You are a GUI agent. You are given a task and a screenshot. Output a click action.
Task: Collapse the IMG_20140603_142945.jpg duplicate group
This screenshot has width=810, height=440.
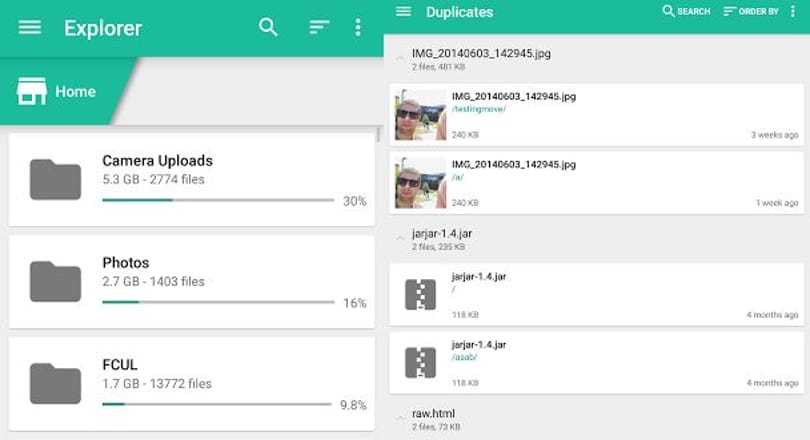tap(399, 59)
